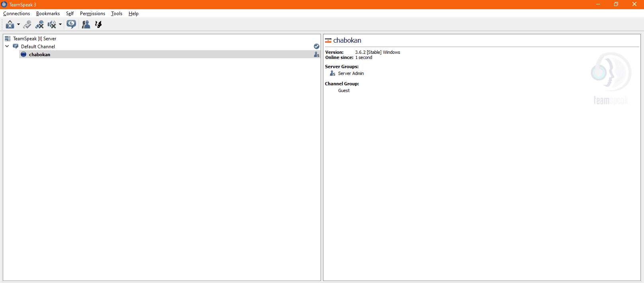Mute the speakers
Image resolution: width=644 pixels, height=283 pixels.
[x=52, y=25]
